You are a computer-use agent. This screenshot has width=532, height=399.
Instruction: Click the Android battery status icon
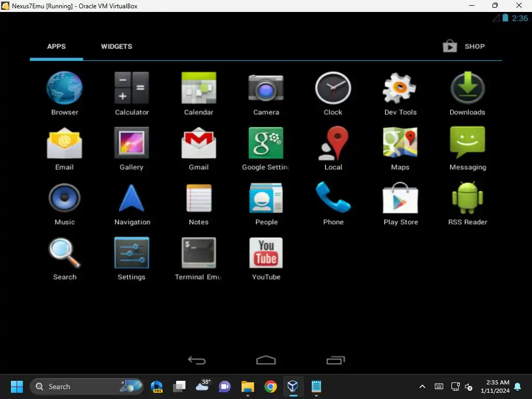505,18
